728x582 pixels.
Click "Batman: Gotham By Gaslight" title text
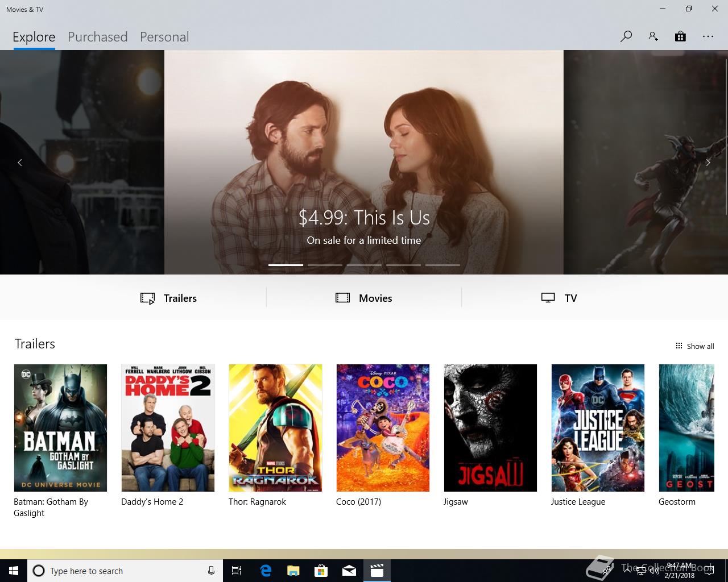click(51, 508)
